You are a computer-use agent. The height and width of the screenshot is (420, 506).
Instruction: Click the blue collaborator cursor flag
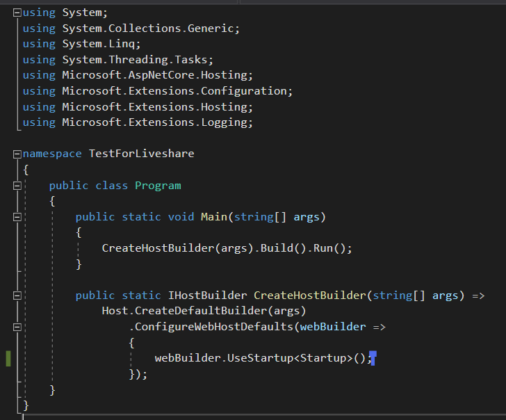tap(373, 358)
